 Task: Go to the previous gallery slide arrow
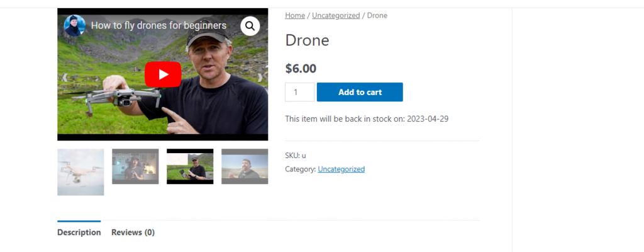coord(64,77)
